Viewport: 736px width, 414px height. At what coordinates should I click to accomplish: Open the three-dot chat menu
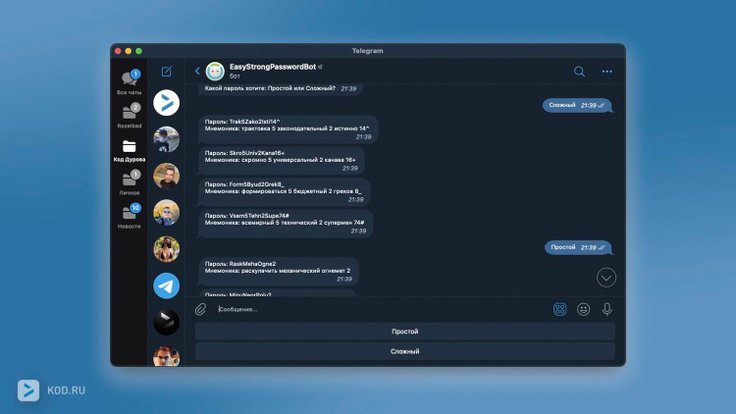click(607, 71)
